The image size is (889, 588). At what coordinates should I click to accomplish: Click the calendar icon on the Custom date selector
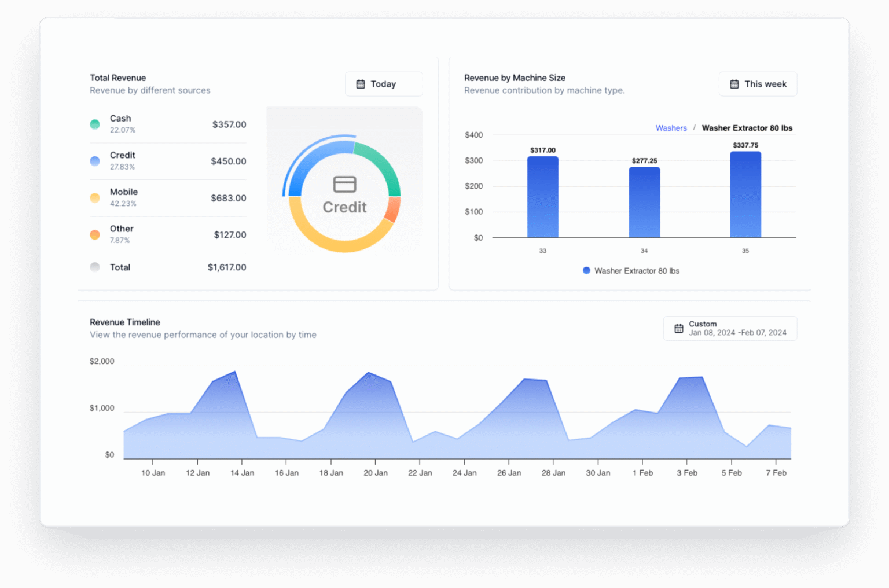click(x=679, y=328)
